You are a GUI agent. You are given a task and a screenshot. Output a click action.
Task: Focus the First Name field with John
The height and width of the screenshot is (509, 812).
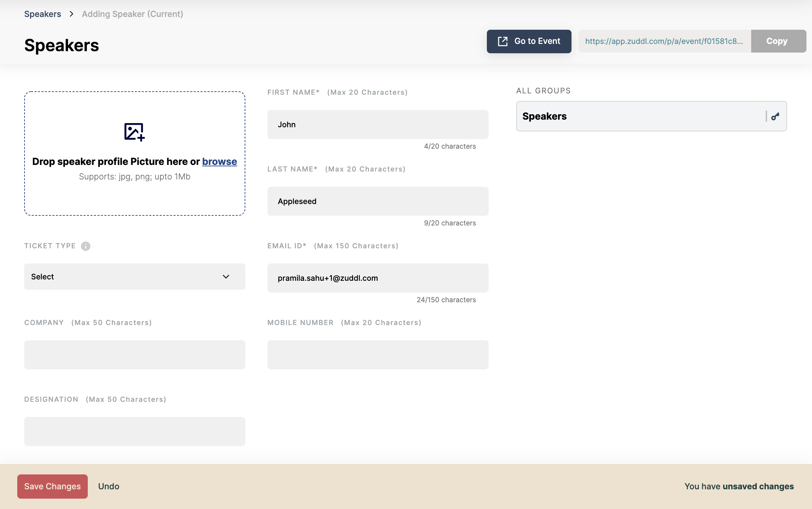coord(378,124)
